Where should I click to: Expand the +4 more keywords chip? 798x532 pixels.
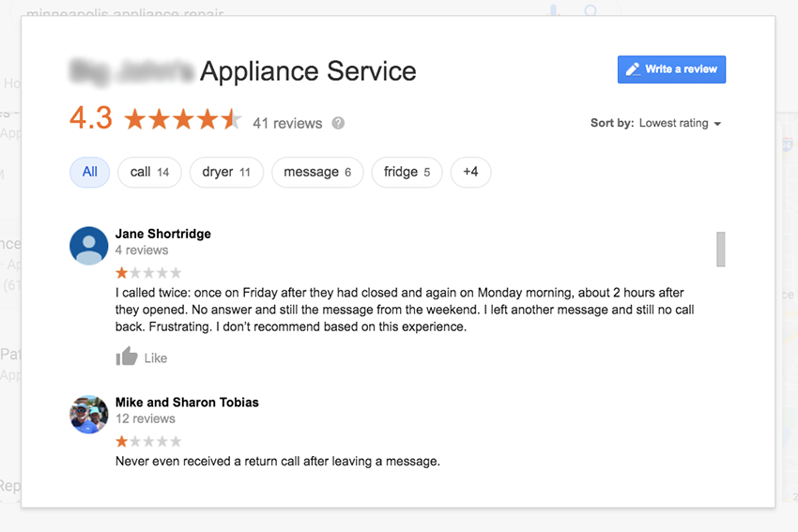click(x=470, y=172)
